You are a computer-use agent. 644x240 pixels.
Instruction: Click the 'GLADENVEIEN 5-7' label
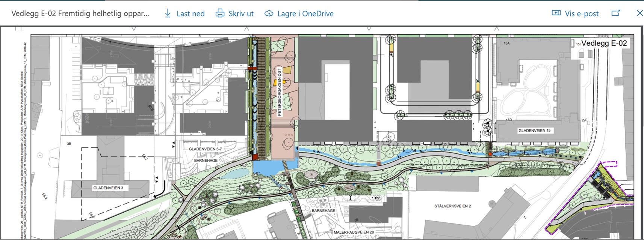click(x=205, y=149)
